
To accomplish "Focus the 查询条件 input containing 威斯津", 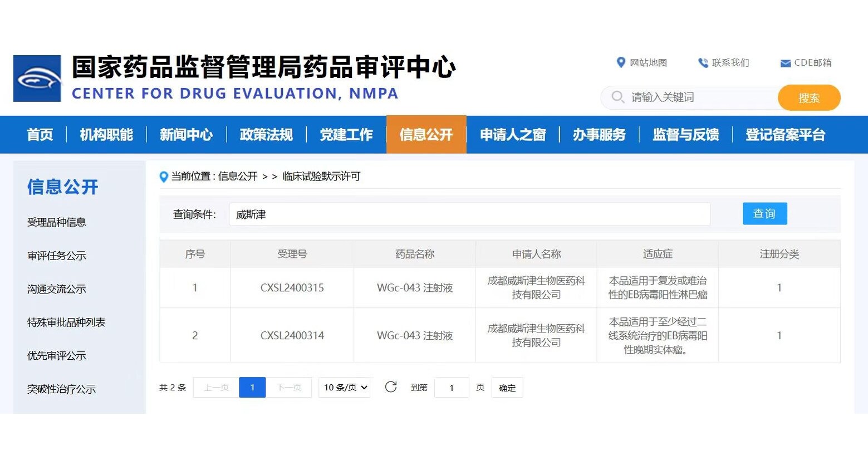I will (469, 214).
